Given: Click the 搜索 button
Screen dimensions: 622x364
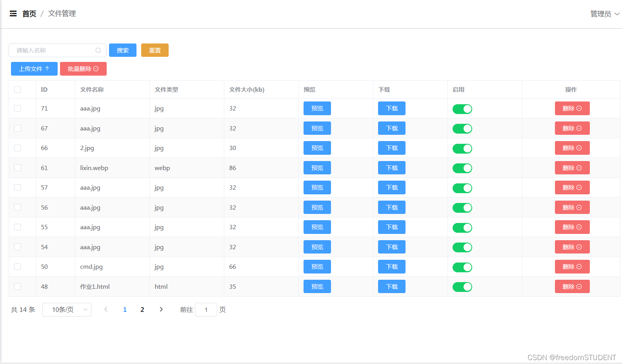Looking at the screenshot, I should pyautogui.click(x=123, y=50).
